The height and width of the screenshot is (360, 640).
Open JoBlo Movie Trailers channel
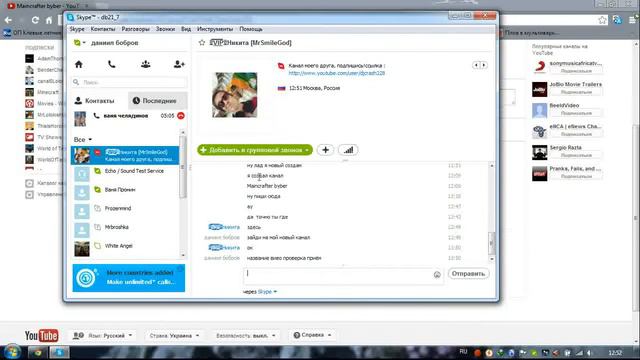click(x=576, y=84)
